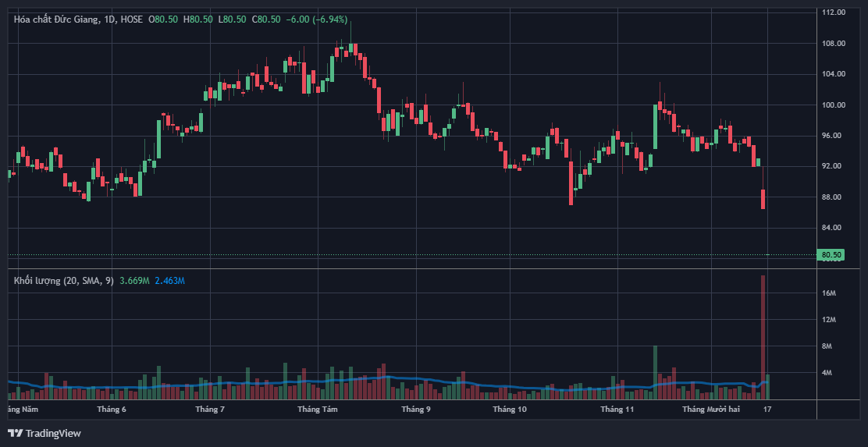The height and width of the screenshot is (447, 868).
Task: Select the Khối lượng (20, SMA, 9) indicator label
Action: pos(63,280)
